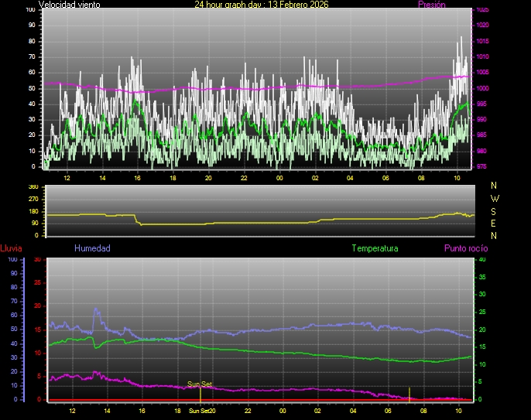This screenshot has width=531, height=420.
Task: Click the 1025 value on pressure axis
Action: pyautogui.click(x=482, y=10)
